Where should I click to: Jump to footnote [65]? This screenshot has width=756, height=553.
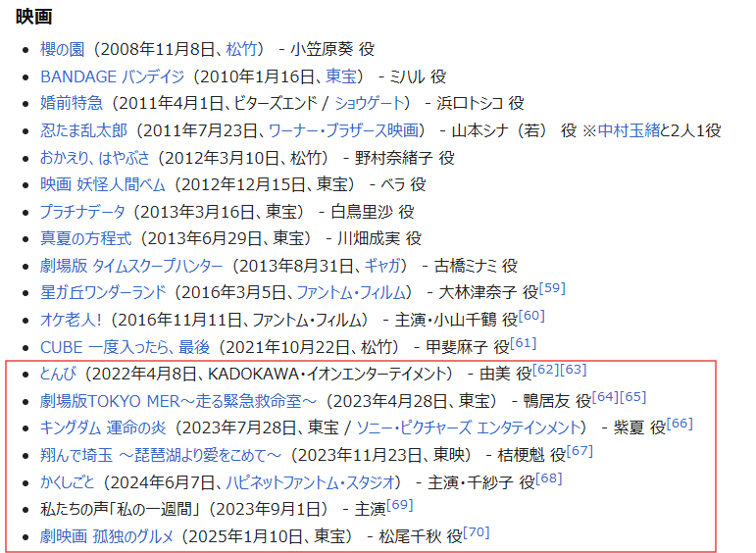pyautogui.click(x=632, y=397)
